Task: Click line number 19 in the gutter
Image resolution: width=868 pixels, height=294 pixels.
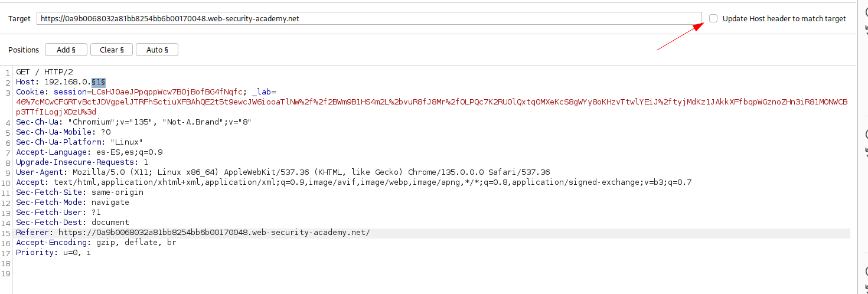Action: (x=6, y=273)
